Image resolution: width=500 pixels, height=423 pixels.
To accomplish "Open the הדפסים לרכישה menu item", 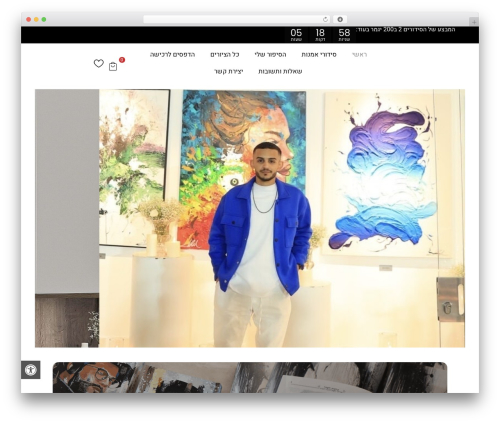I will pyautogui.click(x=172, y=55).
